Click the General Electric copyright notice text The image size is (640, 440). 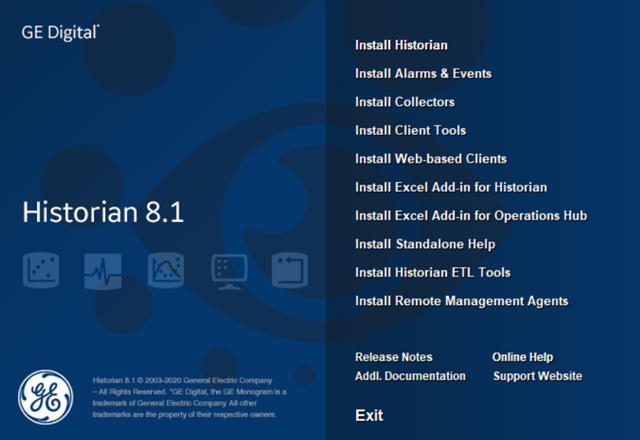pos(190,397)
